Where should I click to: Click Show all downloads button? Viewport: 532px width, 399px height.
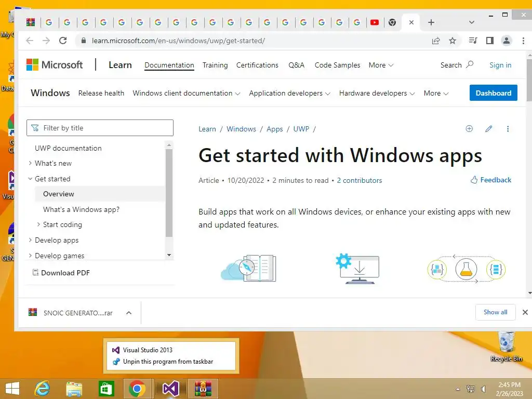(495, 312)
